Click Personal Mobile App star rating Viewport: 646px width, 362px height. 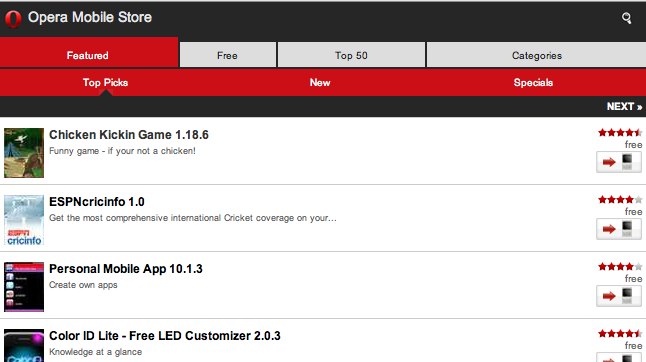620,266
